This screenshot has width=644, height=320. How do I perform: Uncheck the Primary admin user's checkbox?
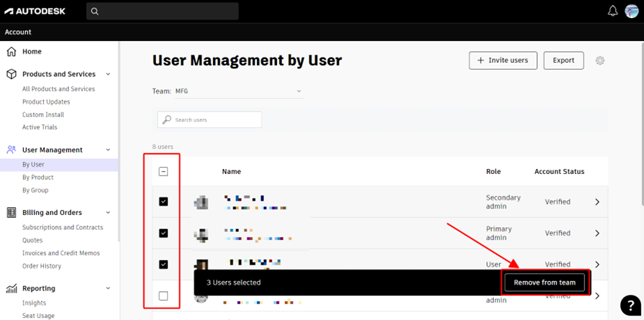click(163, 233)
